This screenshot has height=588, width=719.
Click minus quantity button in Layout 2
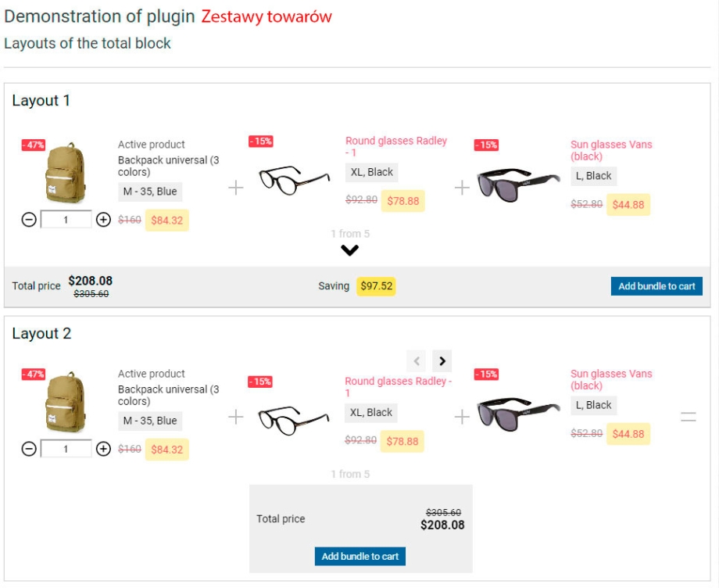(29, 449)
